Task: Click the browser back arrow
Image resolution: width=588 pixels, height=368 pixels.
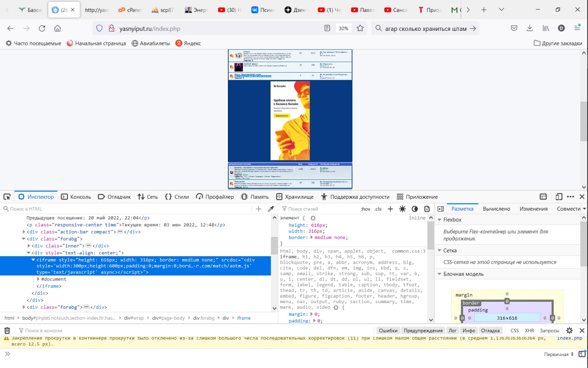Action: click(x=11, y=29)
